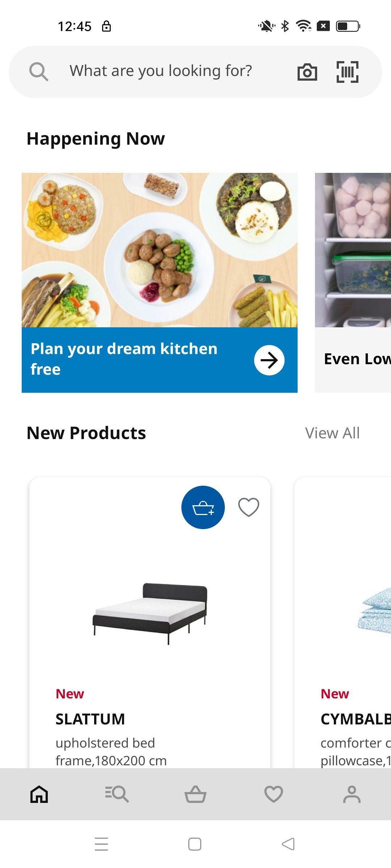Viewport: 391px width, 868px height.
Task: Click the arrow on dream kitchen banner
Action: pyautogui.click(x=269, y=360)
